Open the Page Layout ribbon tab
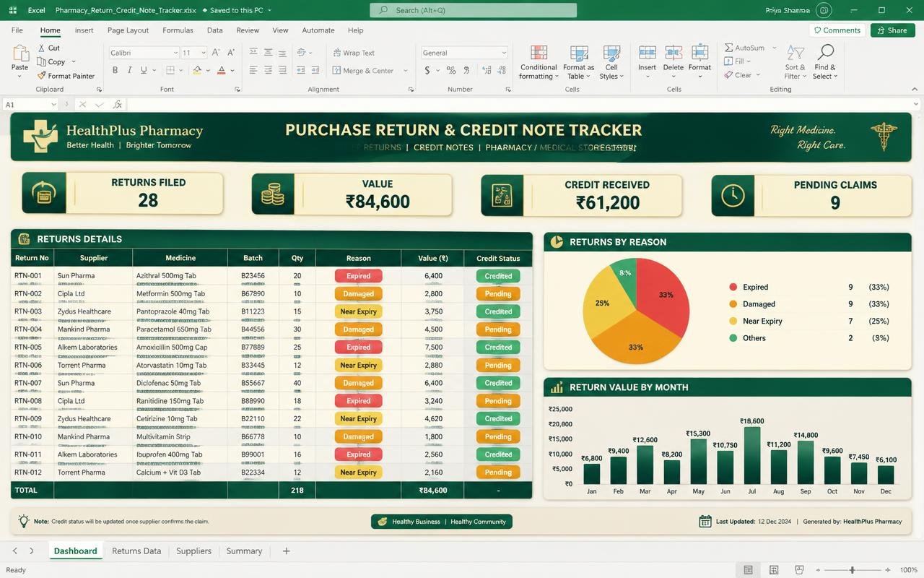 (x=128, y=30)
